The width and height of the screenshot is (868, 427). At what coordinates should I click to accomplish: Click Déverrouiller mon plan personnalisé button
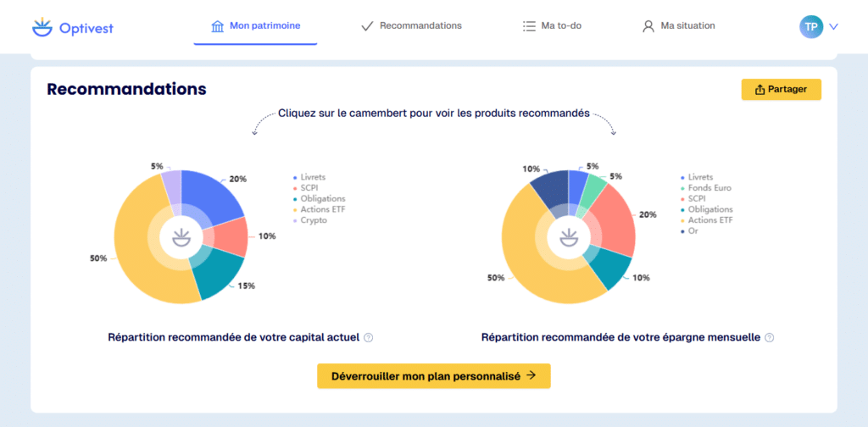(434, 375)
